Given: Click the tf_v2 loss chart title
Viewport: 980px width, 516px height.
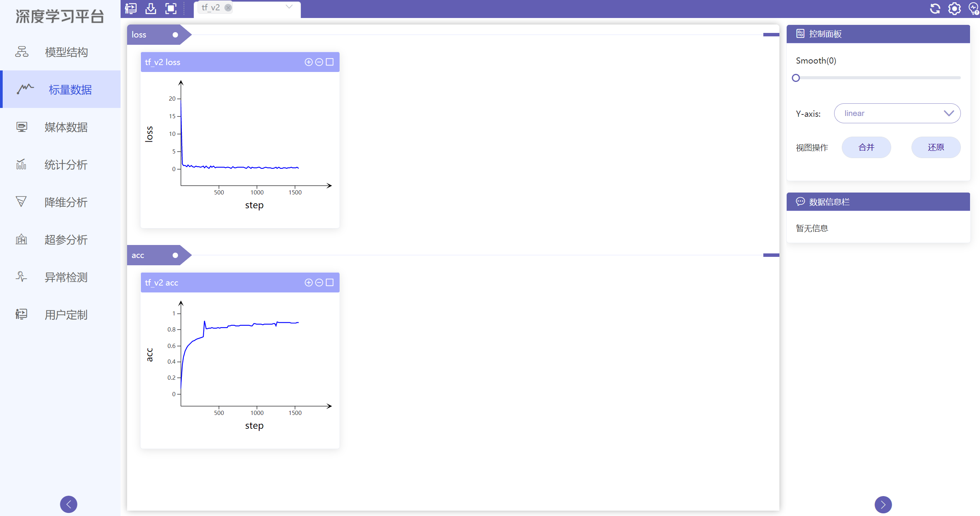Looking at the screenshot, I should [163, 62].
